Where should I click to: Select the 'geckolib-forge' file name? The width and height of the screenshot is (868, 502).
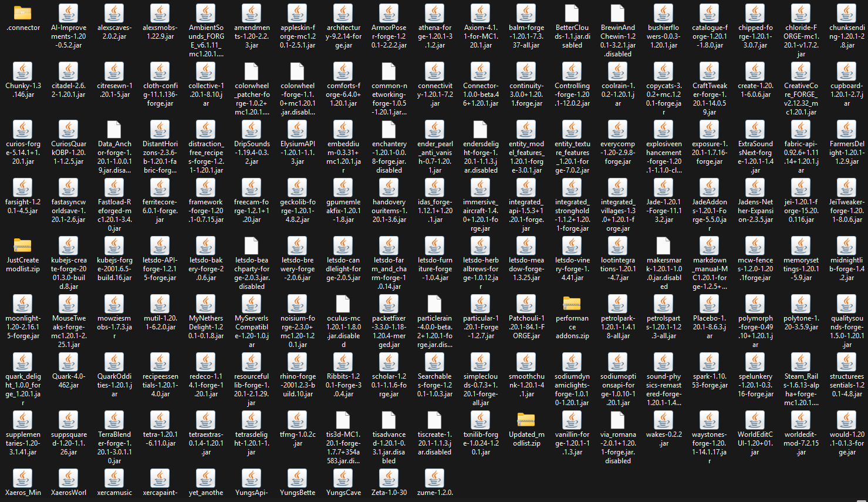point(297,211)
